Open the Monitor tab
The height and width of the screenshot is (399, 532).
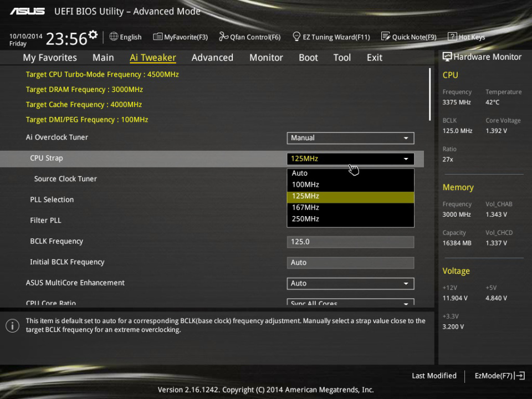pos(266,58)
